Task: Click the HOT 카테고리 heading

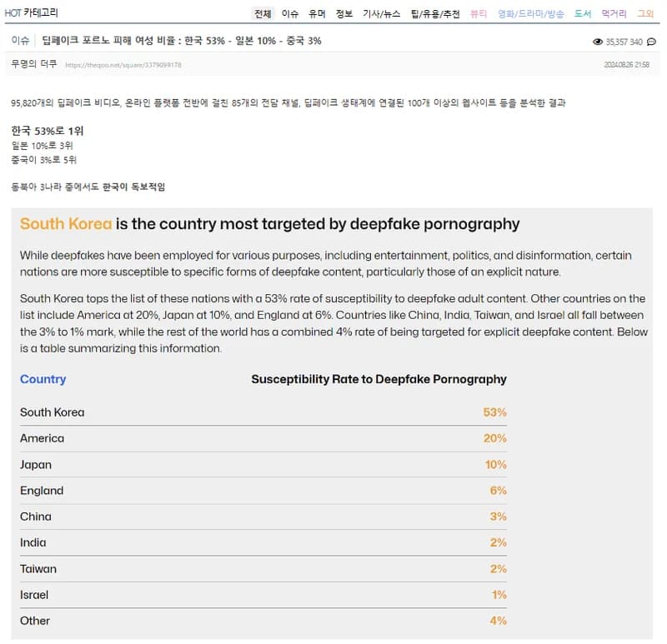Action: tap(32, 12)
